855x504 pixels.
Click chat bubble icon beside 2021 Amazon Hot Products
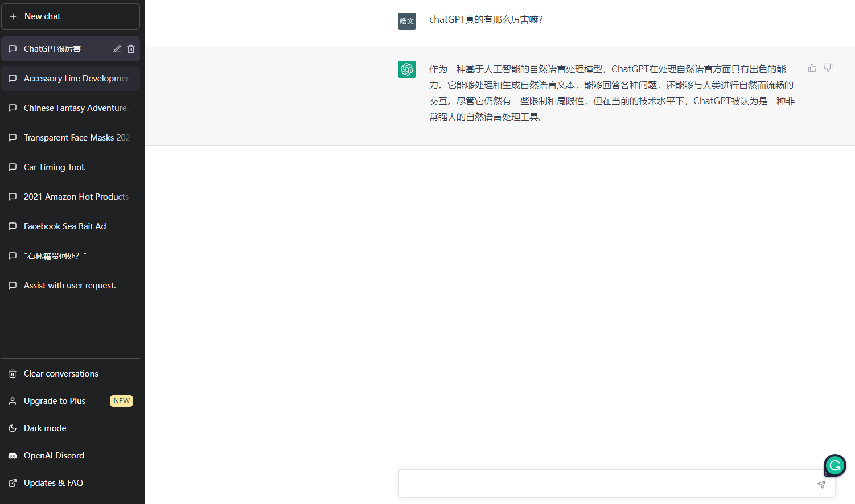coord(13,197)
